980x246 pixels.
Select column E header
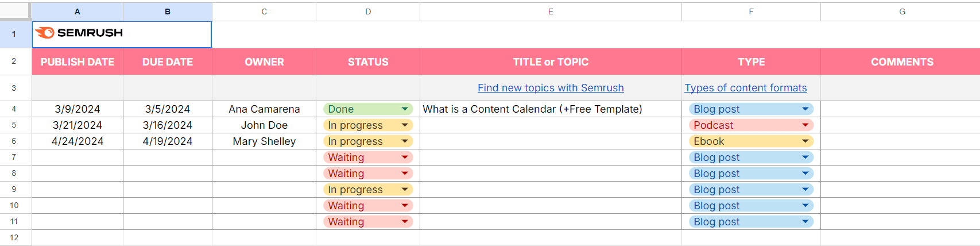pos(551,11)
